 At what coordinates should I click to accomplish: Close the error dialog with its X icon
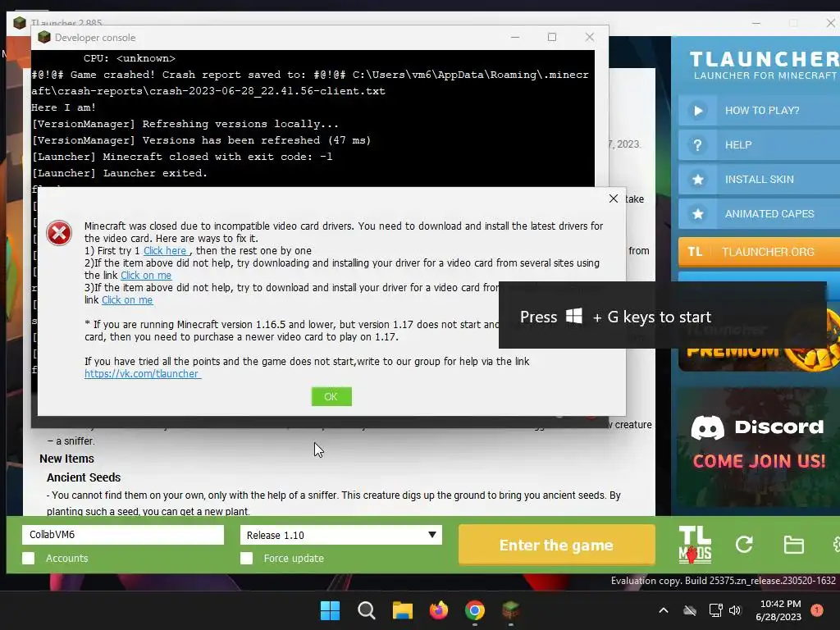(614, 199)
